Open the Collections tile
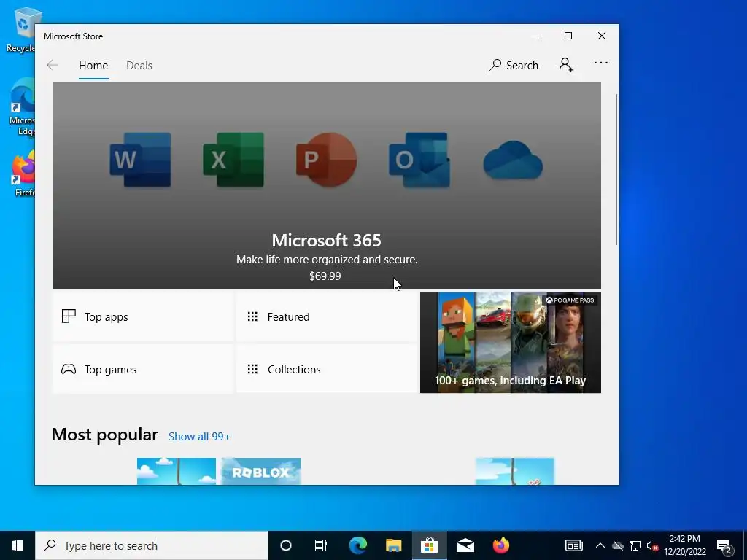 coord(327,369)
